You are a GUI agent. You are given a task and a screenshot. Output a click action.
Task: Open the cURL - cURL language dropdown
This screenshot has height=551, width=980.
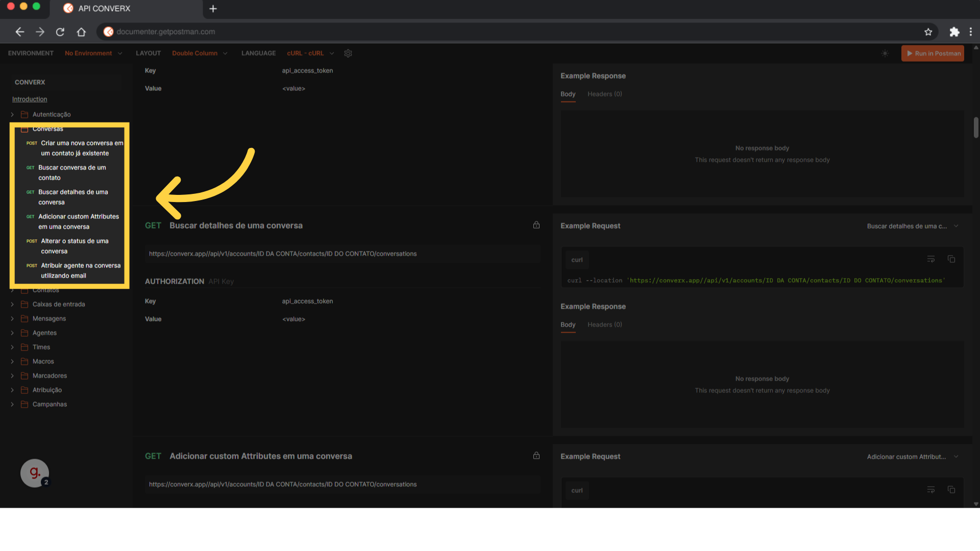point(310,53)
